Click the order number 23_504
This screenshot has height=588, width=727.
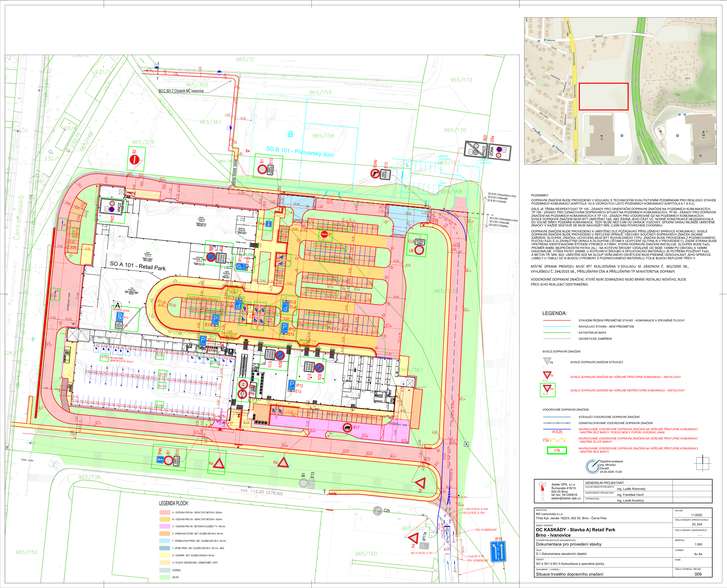[x=697, y=524]
